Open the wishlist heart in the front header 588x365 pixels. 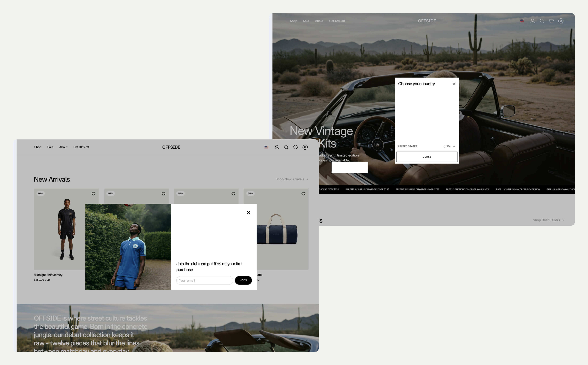(295, 147)
